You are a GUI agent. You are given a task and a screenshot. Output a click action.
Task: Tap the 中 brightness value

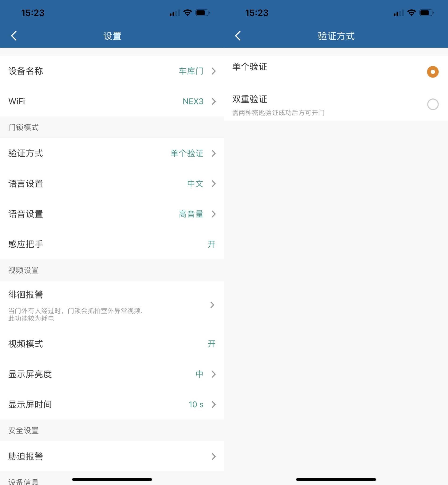(199, 374)
